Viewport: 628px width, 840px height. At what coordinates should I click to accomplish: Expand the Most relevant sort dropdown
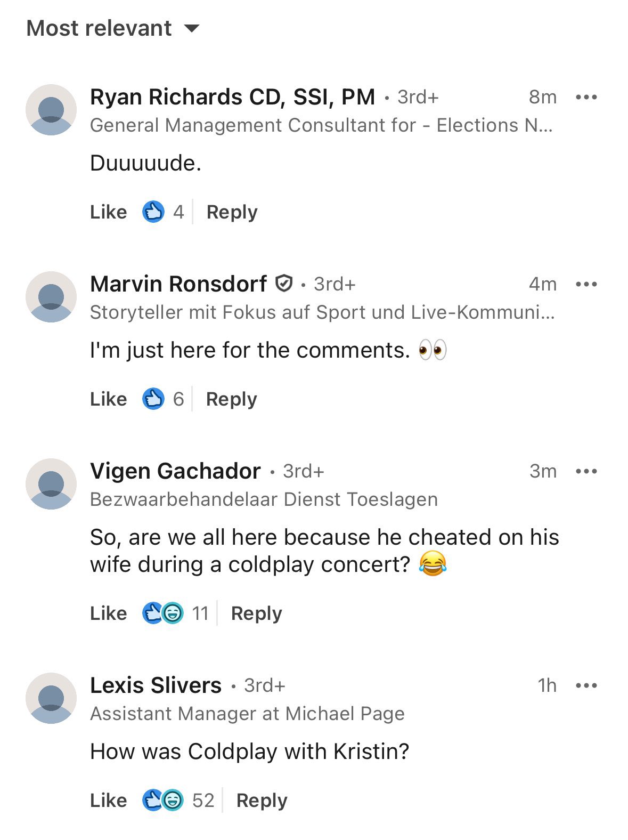coord(113,28)
